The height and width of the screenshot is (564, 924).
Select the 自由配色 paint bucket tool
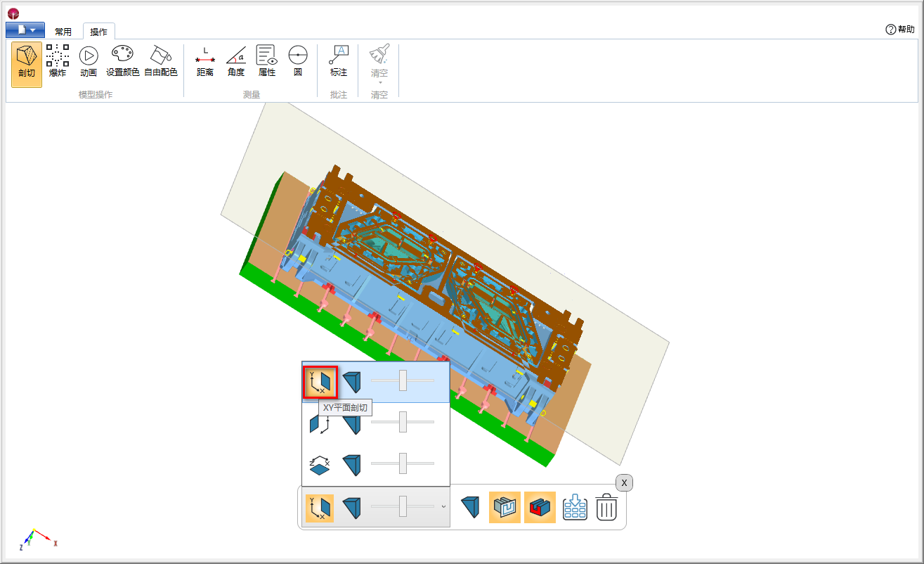(x=161, y=60)
